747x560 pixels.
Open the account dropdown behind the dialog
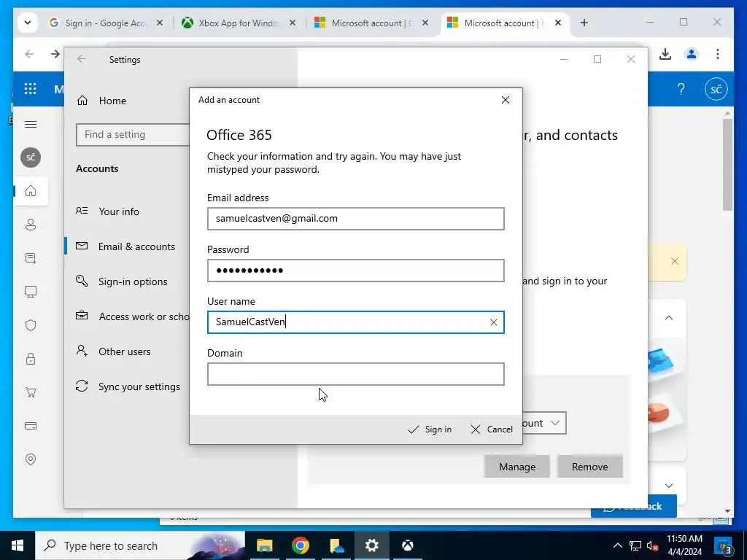coord(544,423)
